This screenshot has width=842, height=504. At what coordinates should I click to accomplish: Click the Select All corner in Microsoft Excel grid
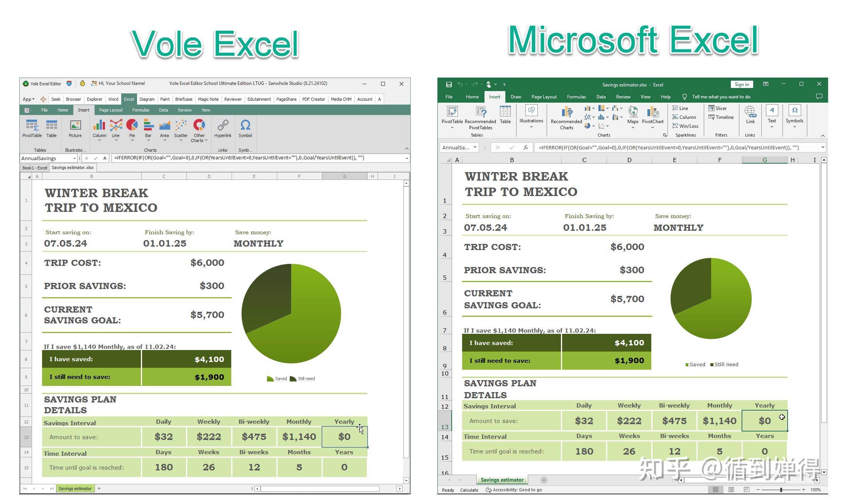pos(448,160)
